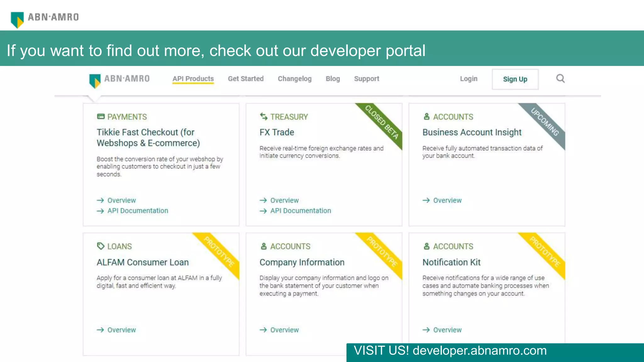The height and width of the screenshot is (362, 644).
Task: Click the 'Receive notifications for a wide range' description
Action: coord(486,286)
